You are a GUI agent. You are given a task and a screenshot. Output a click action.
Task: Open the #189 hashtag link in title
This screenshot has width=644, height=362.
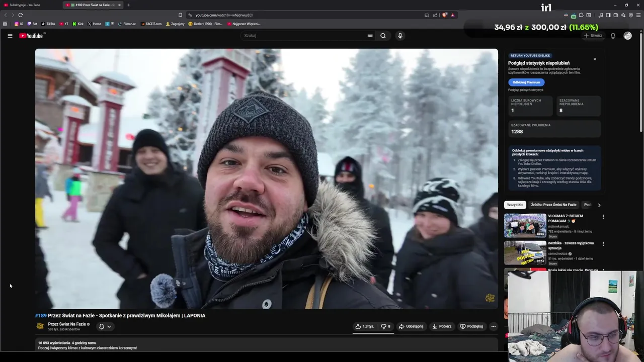click(41, 316)
